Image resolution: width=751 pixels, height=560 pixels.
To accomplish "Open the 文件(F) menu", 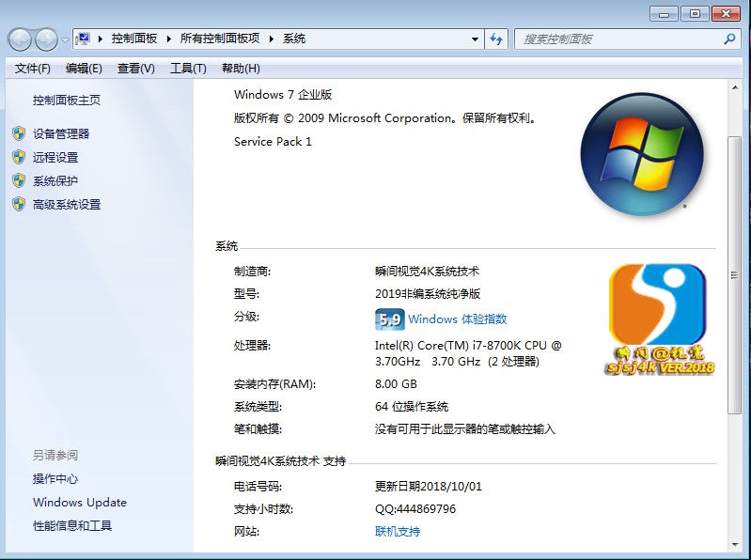I will tap(33, 69).
